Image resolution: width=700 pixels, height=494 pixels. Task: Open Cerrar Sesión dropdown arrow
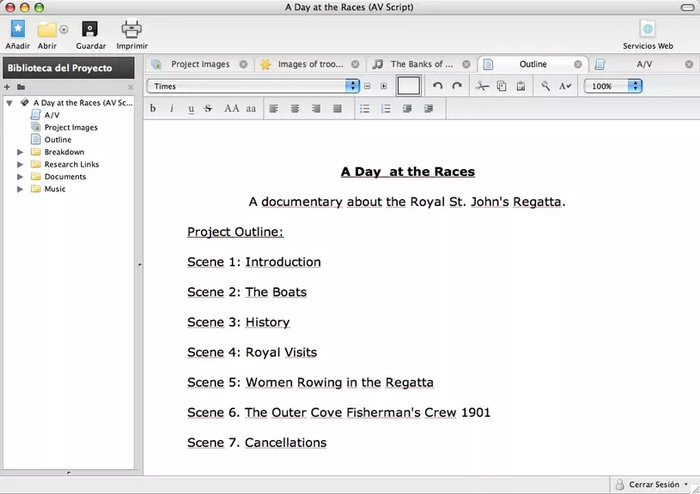tap(686, 484)
